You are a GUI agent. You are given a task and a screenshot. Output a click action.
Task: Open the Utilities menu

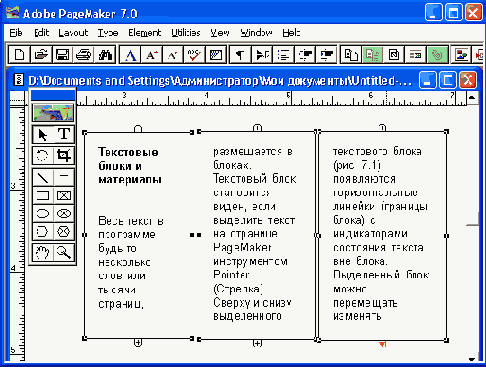click(186, 33)
